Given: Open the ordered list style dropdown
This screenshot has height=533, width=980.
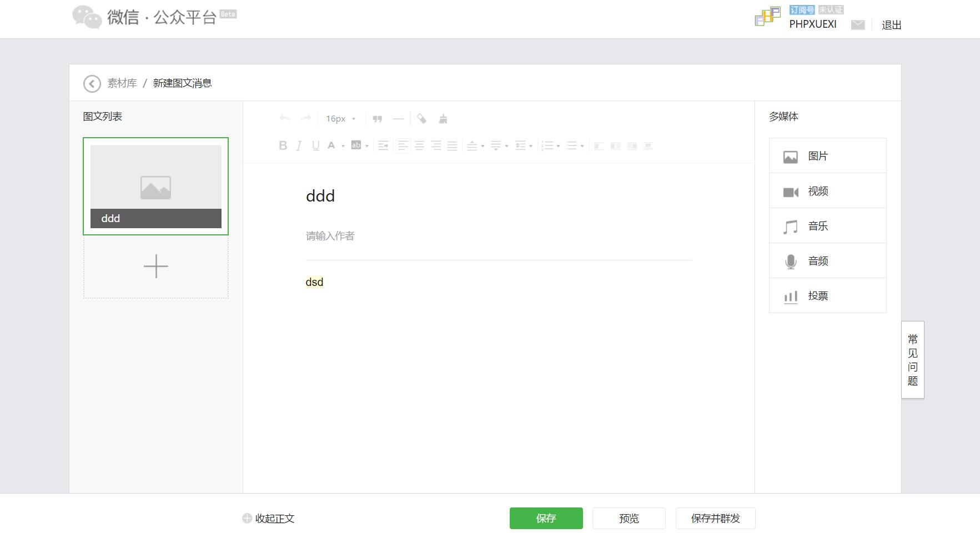Looking at the screenshot, I should tap(557, 145).
